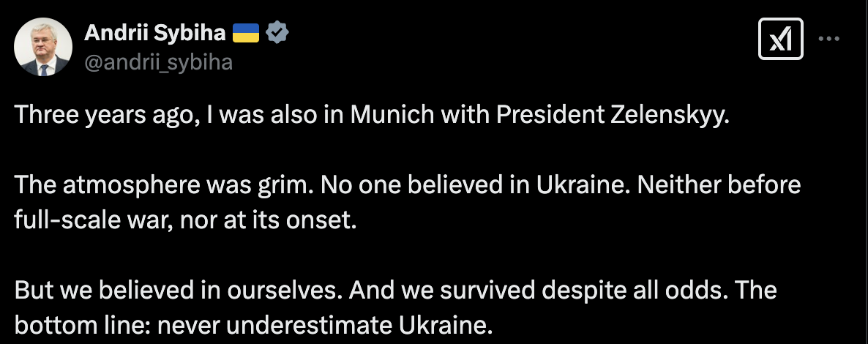This screenshot has width=868, height=344.
Task: Open the three-dot more options menu
Action: click(x=828, y=40)
